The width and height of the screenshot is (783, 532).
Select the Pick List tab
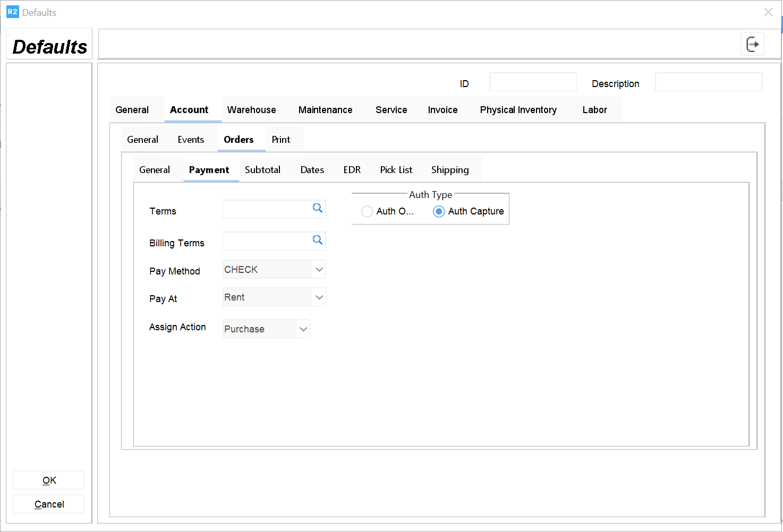click(396, 170)
